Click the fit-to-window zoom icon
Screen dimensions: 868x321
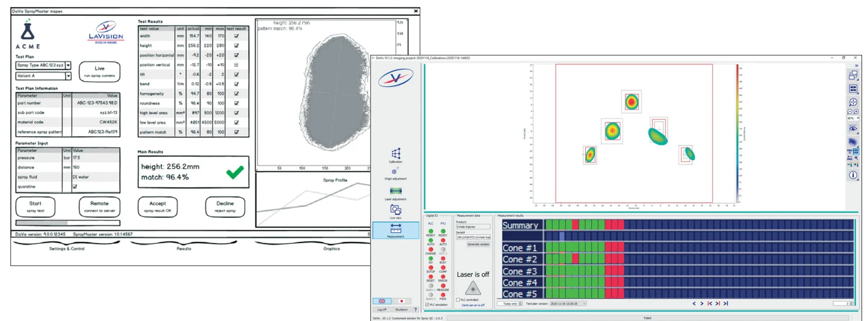(853, 102)
